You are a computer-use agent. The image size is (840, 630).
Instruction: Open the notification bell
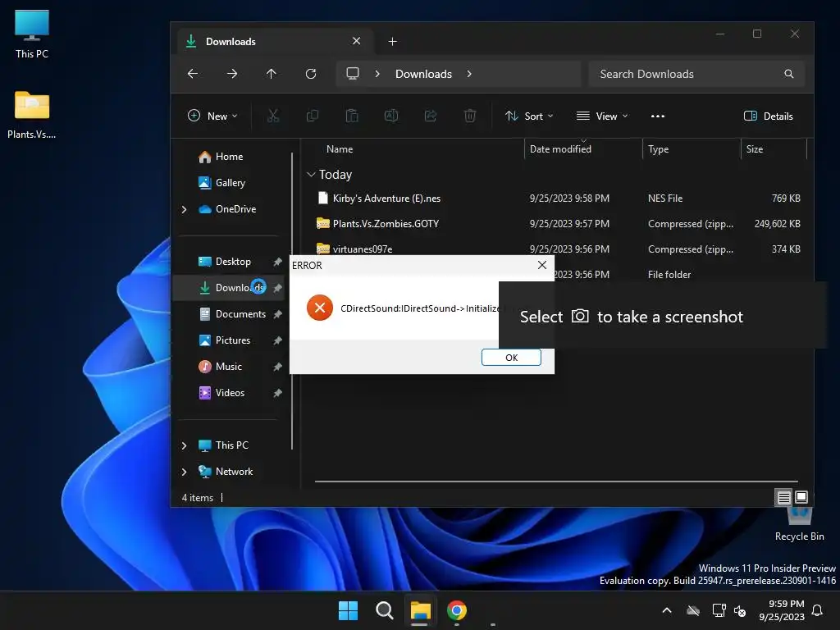(818, 610)
